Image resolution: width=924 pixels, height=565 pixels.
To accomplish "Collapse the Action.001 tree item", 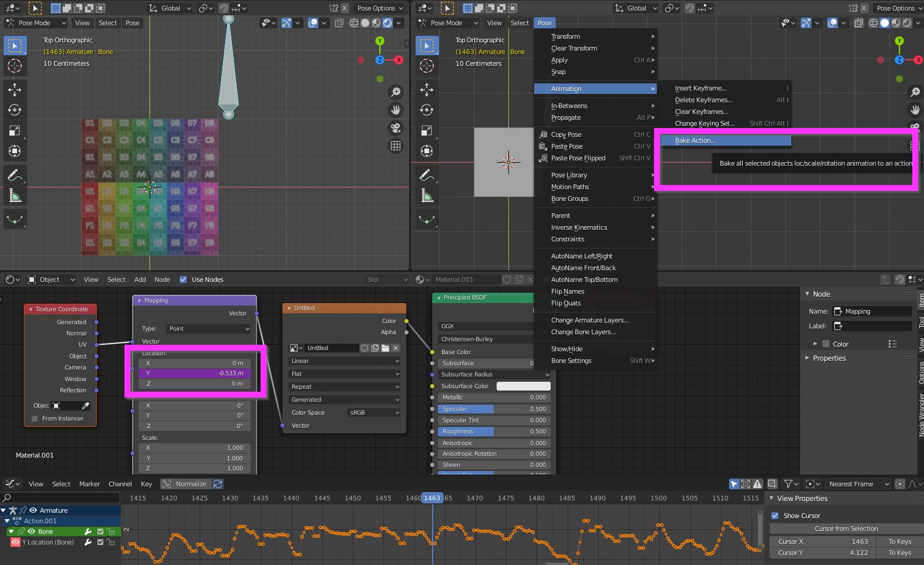I will click(x=7, y=521).
